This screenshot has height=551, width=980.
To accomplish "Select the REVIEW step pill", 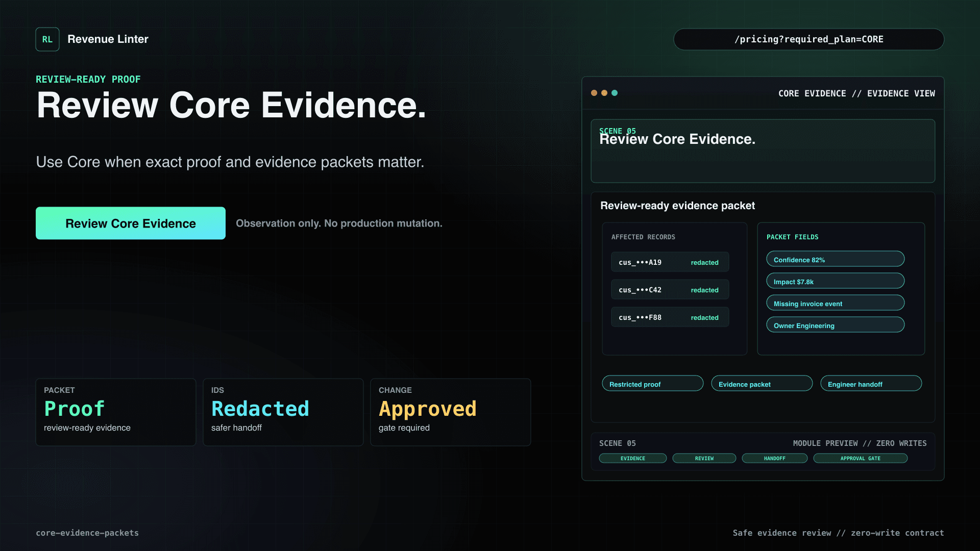I will (x=704, y=458).
